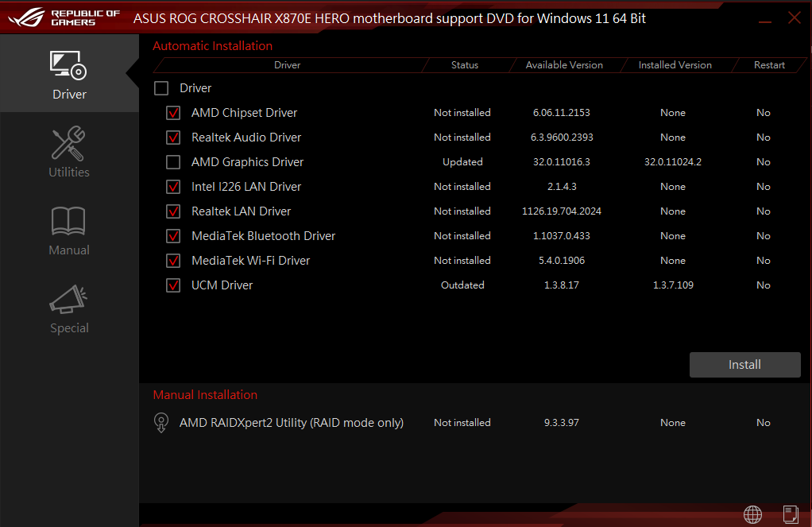Open the Utilities wrench icon

coord(68,144)
